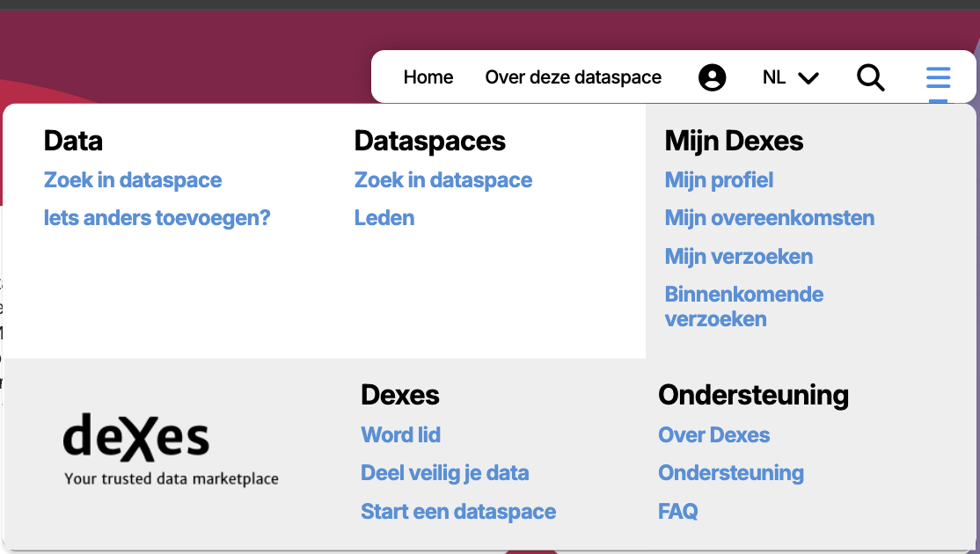Close the hamburger menu icon
Screen dimensions: 980x554
pos(938,77)
